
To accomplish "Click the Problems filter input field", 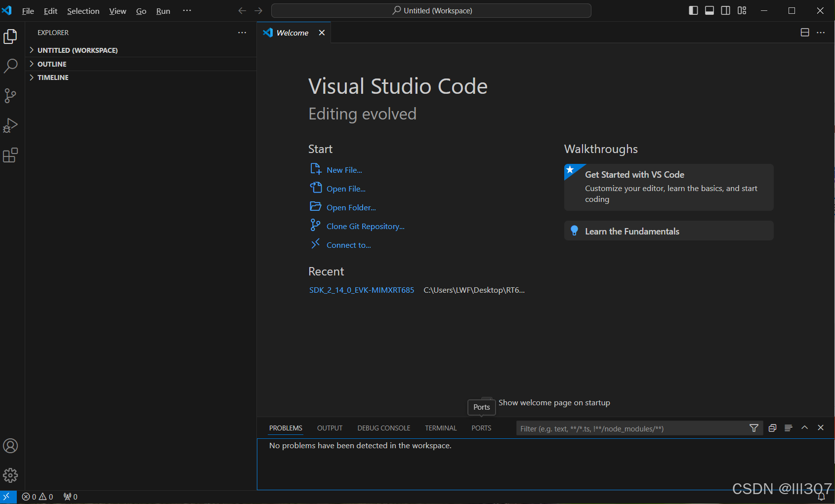I will tap(632, 428).
